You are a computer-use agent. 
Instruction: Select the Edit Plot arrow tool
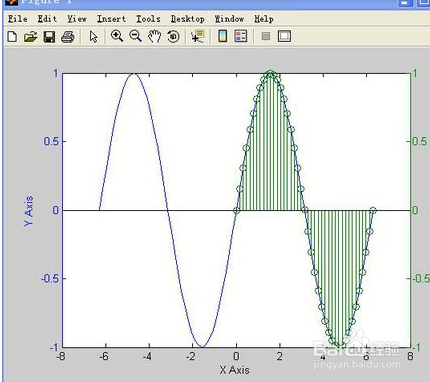tap(94, 36)
